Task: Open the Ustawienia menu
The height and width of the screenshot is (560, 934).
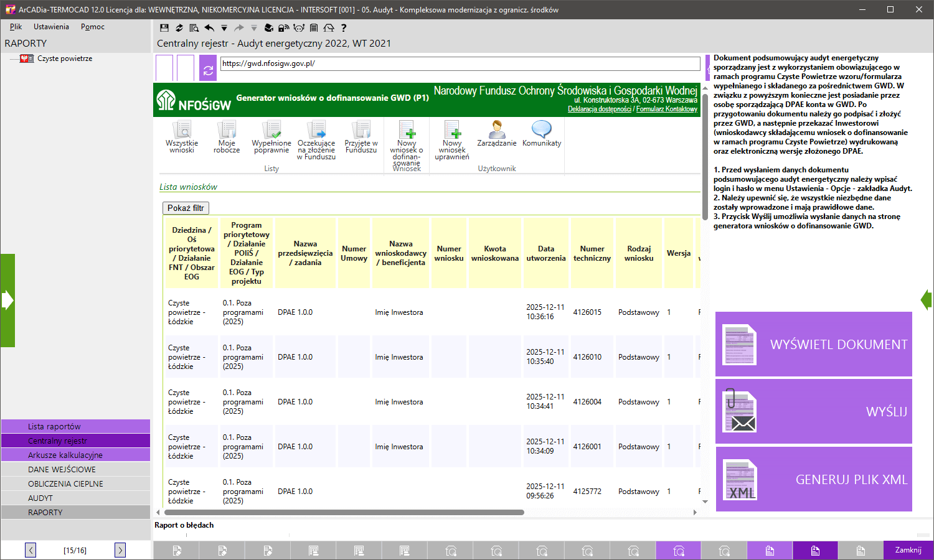Action: [51, 27]
